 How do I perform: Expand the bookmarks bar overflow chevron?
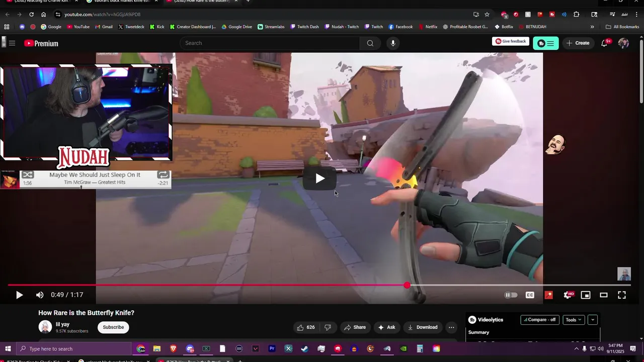tap(592, 27)
